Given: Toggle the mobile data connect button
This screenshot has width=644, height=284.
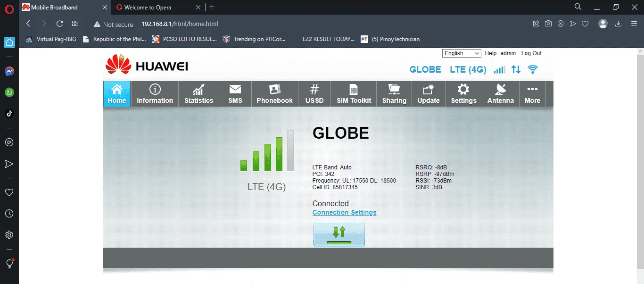Looking at the screenshot, I should 339,234.
